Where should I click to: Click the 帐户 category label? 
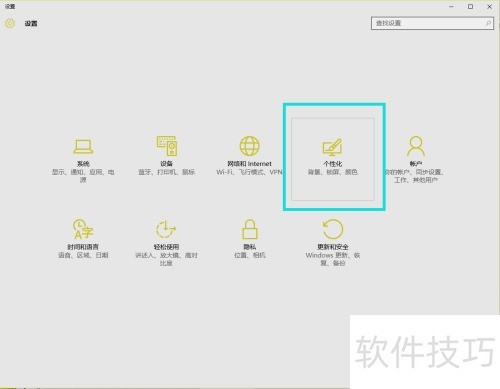416,164
